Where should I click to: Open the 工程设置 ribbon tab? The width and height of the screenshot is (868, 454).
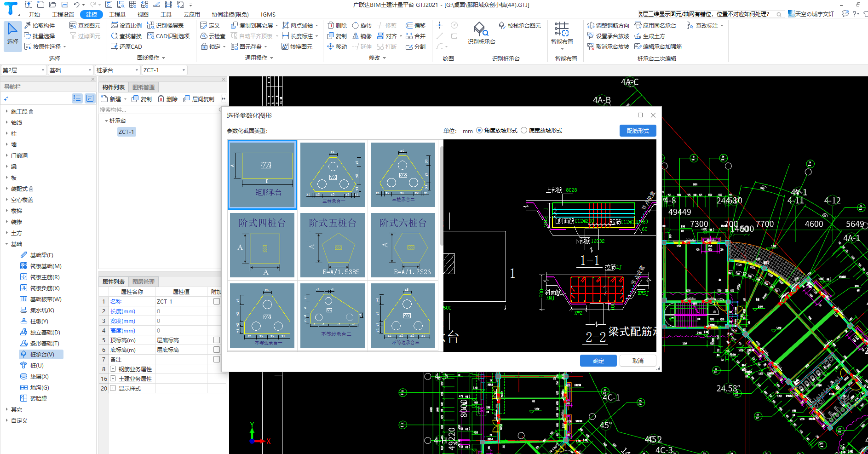[63, 14]
